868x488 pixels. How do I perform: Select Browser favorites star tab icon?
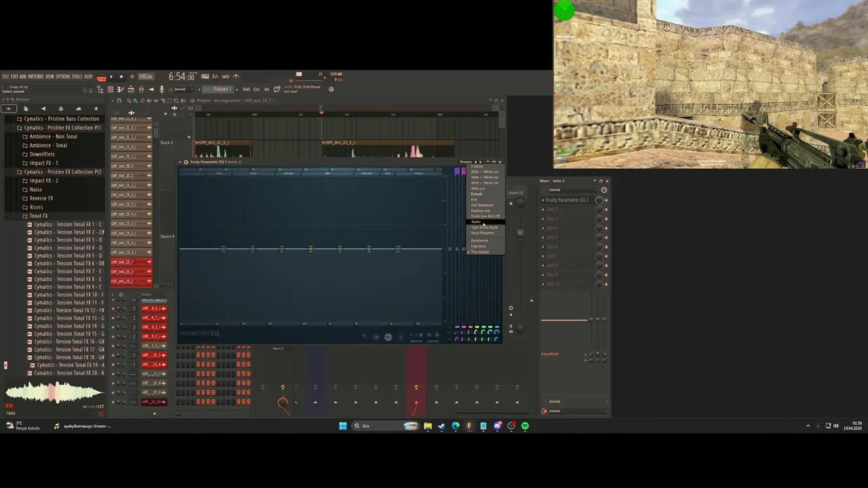(96, 108)
